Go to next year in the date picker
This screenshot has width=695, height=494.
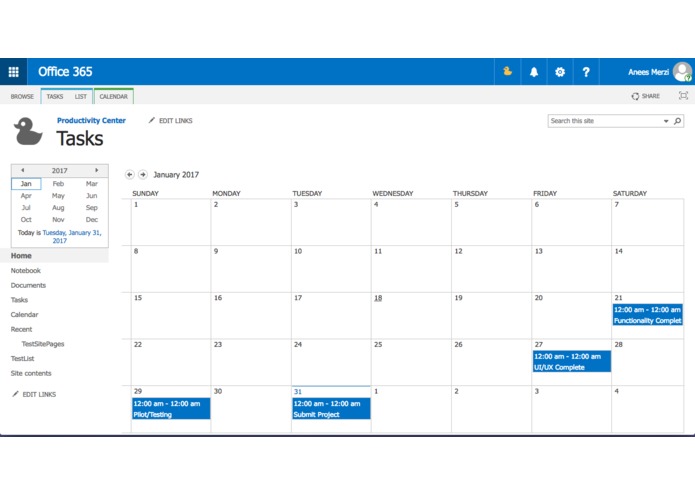[96, 170]
